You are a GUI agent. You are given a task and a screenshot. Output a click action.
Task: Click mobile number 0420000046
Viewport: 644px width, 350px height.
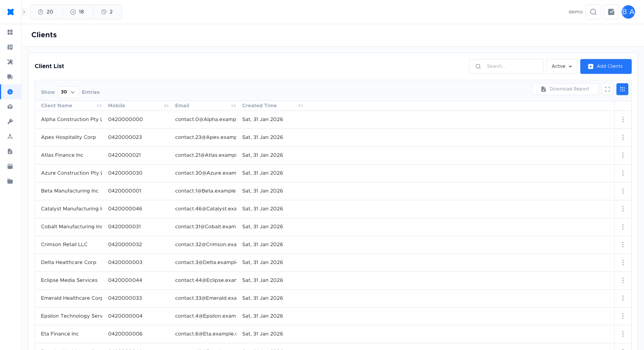125,209
